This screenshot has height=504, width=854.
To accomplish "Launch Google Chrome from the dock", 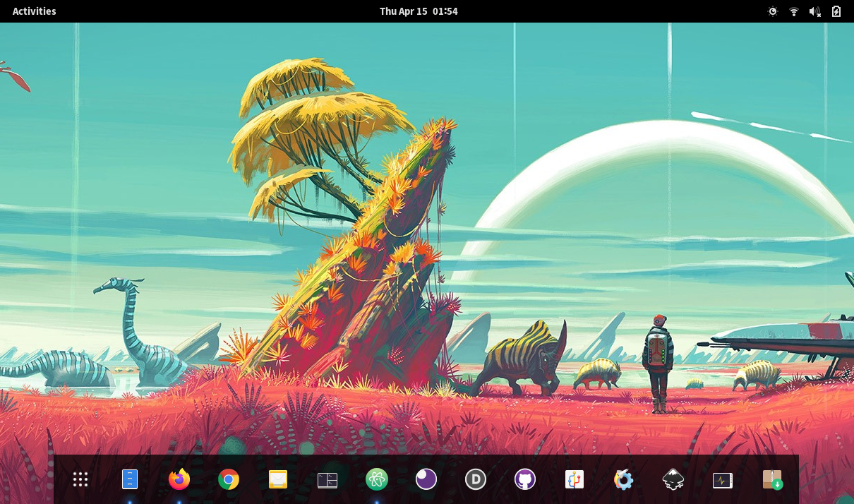I will tap(229, 480).
